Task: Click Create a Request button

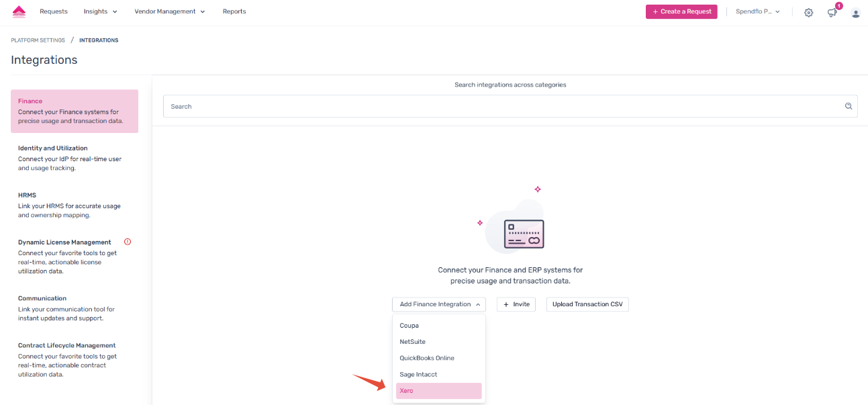Action: 681,11
